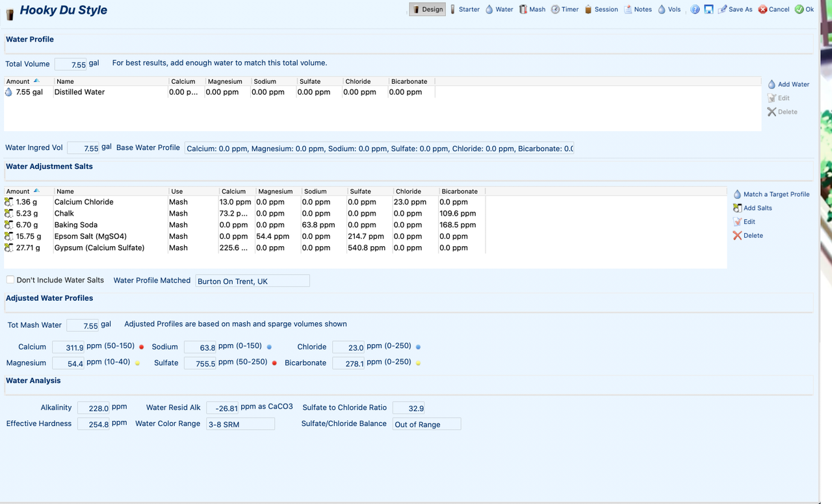The height and width of the screenshot is (504, 832).
Task: Click the Base Water Profile field
Action: coord(379,148)
